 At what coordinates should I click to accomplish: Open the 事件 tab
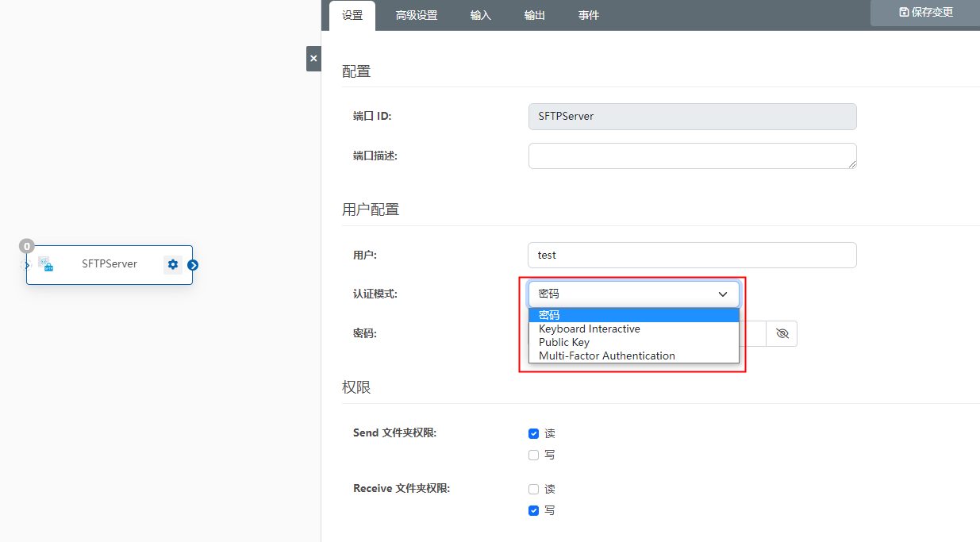pos(589,15)
